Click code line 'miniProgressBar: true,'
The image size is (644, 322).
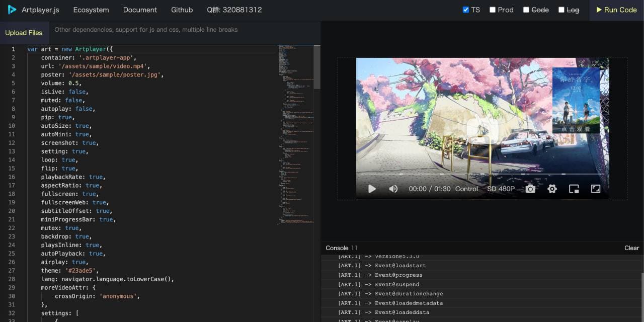(78, 219)
